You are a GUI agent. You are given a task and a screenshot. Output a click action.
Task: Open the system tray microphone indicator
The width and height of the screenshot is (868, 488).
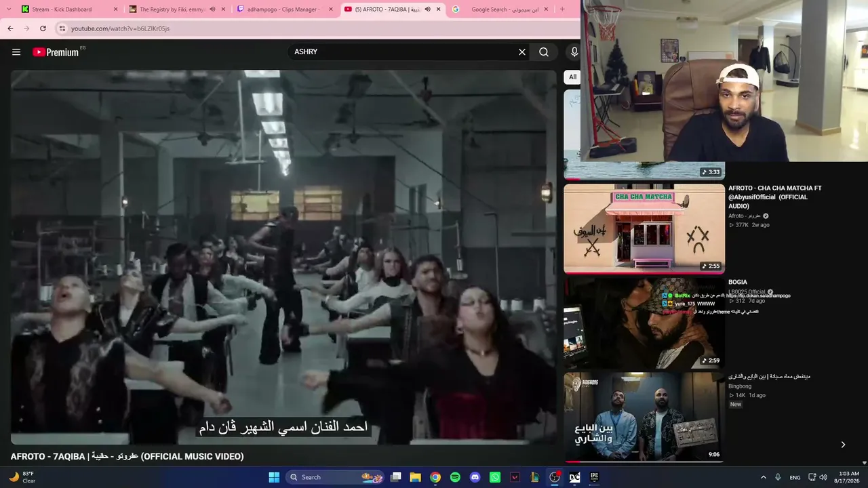(x=778, y=478)
